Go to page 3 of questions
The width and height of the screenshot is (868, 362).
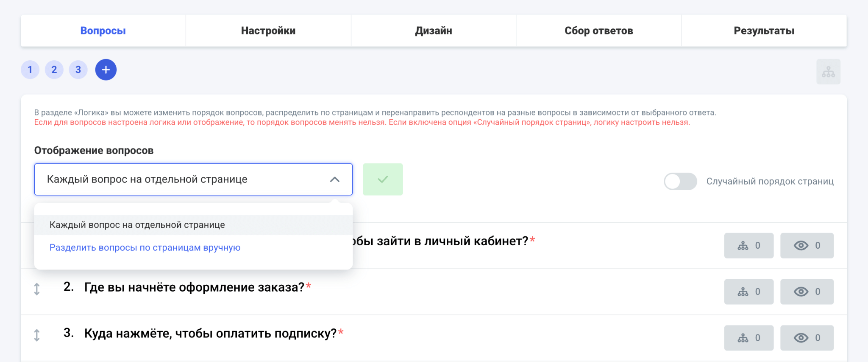tap(78, 70)
